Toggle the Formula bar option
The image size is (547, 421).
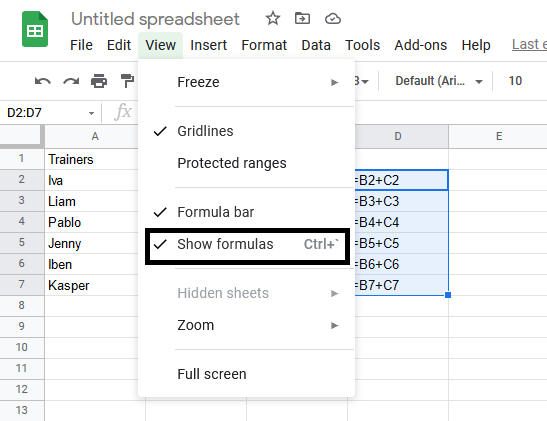[246, 212]
